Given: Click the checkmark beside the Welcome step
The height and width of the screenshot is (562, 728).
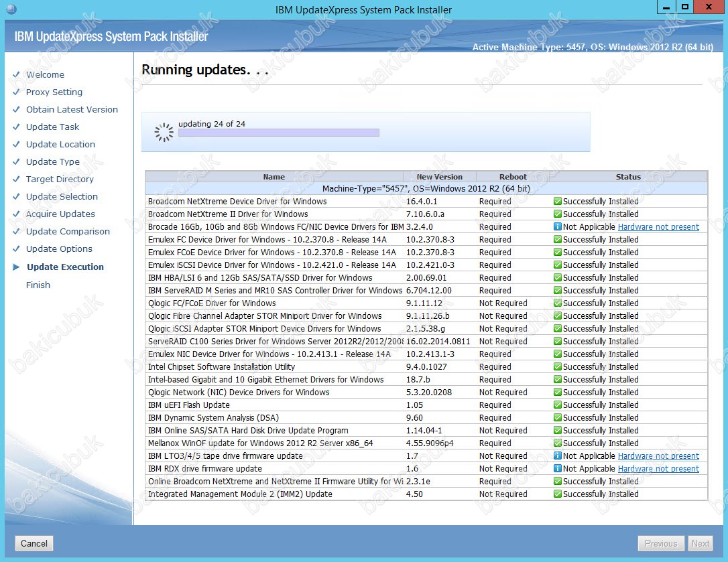Looking at the screenshot, I should click(16, 74).
